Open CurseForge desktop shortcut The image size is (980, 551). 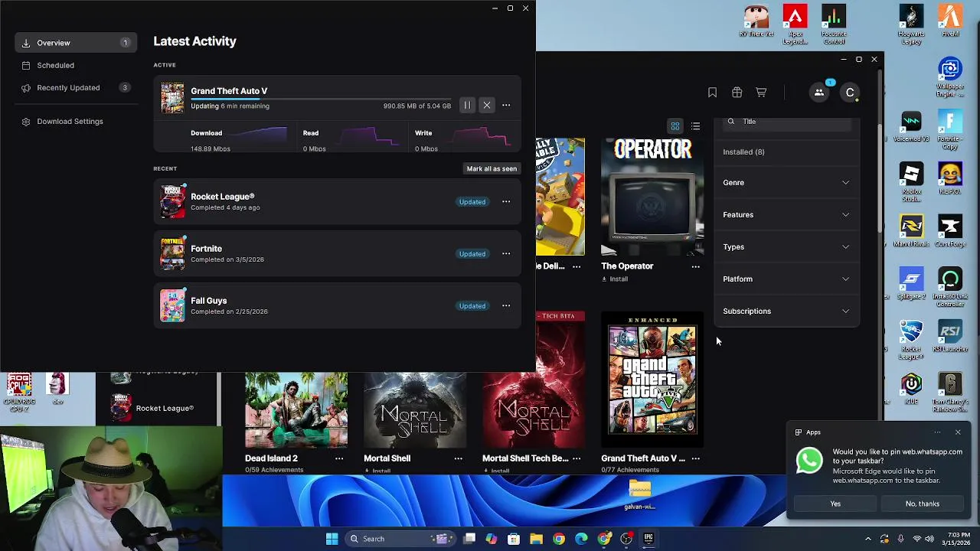(x=950, y=232)
